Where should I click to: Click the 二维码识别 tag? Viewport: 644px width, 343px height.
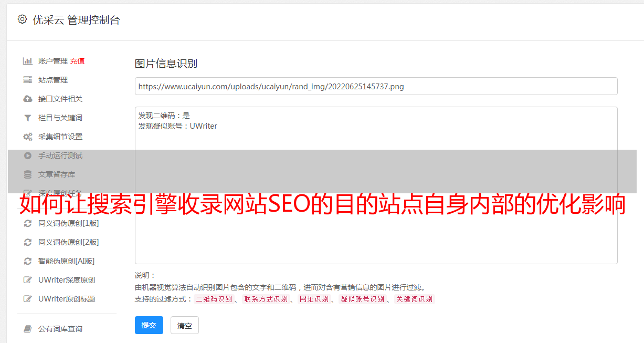214,299
